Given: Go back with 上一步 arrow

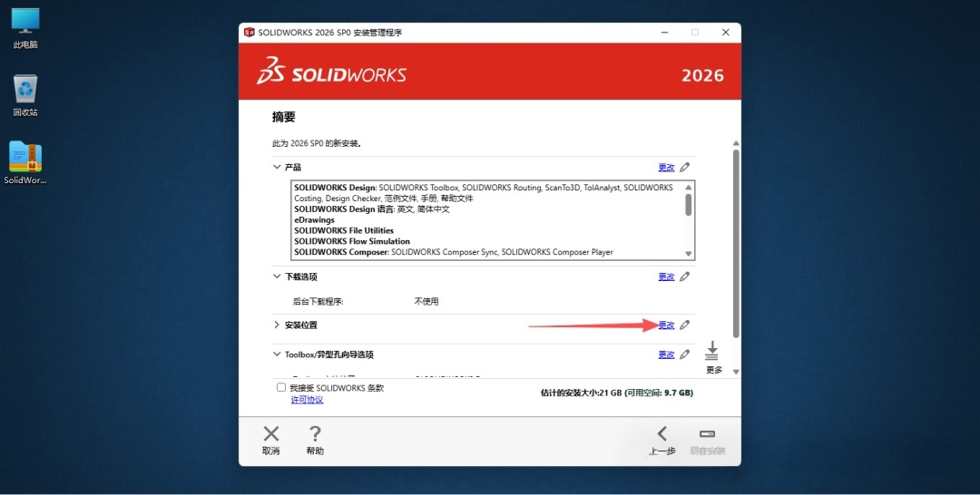Looking at the screenshot, I should click(661, 434).
